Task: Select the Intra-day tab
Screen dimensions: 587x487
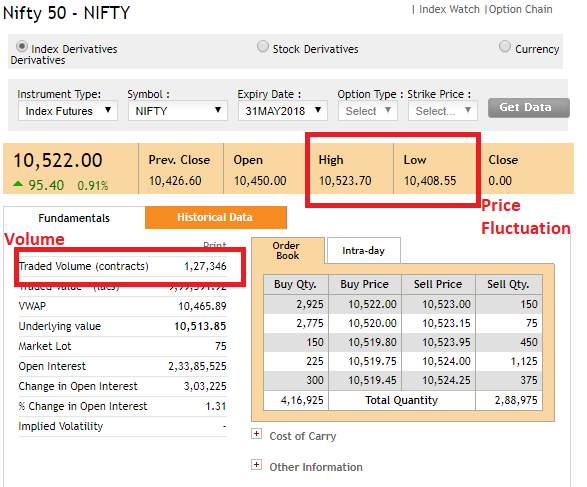Action: (x=364, y=250)
